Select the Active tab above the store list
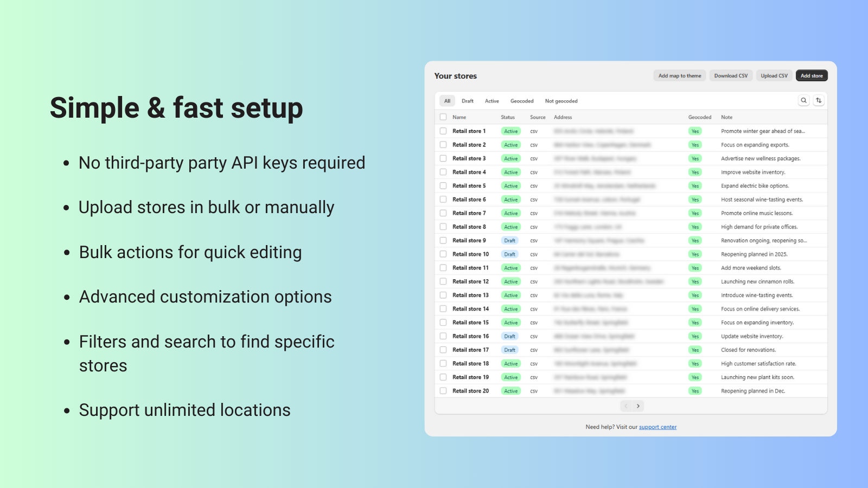The height and width of the screenshot is (488, 868). coord(492,101)
